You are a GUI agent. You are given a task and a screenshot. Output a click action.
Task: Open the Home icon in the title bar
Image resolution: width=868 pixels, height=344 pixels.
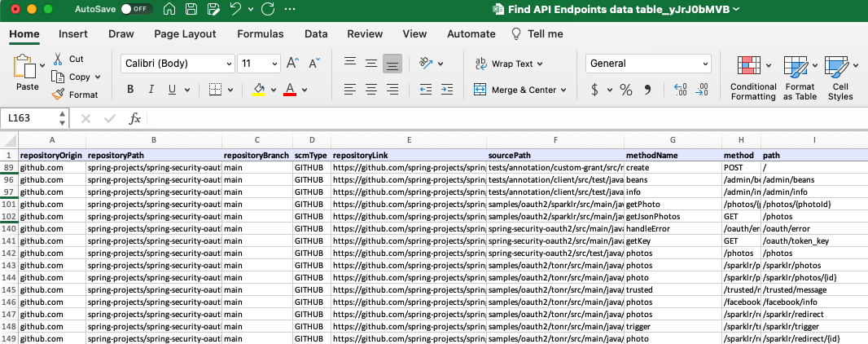pyautogui.click(x=170, y=9)
